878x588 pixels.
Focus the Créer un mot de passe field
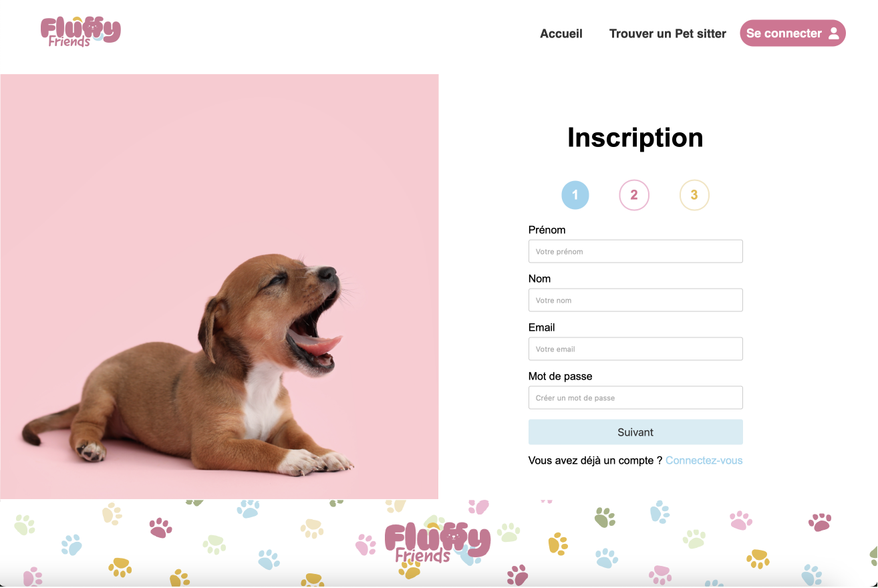tap(635, 398)
